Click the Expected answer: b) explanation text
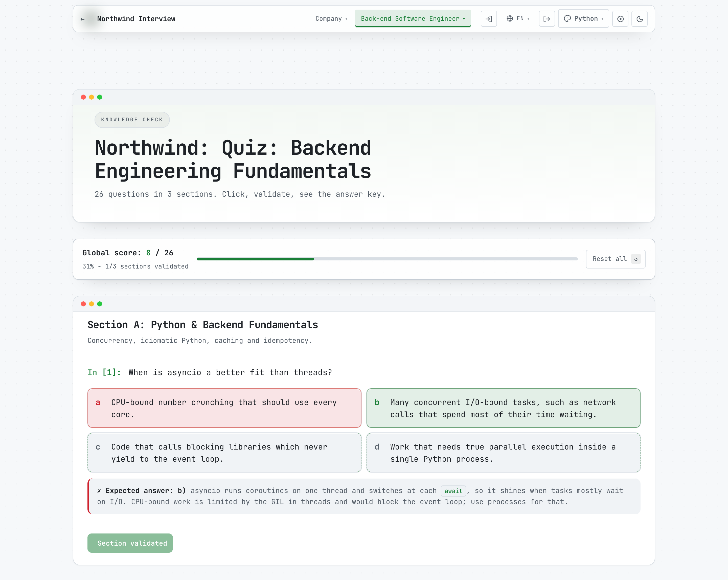 point(364,496)
